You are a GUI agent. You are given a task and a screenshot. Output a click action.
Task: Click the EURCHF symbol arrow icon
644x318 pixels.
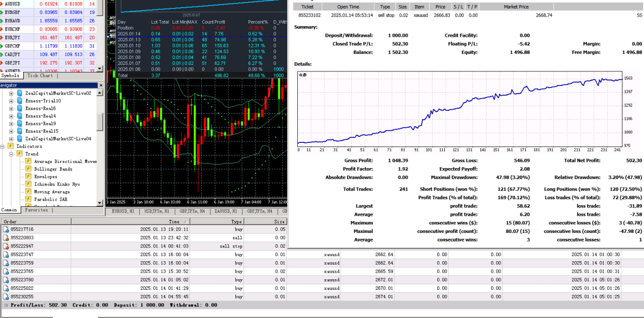pos(2,29)
